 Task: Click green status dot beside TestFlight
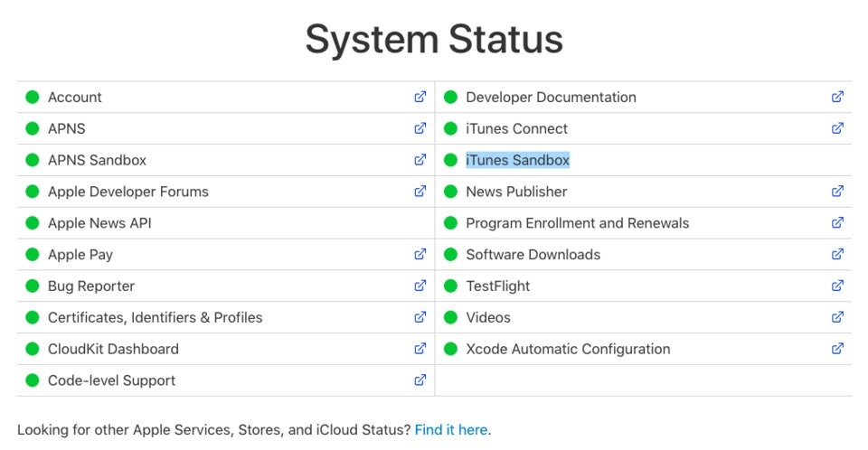coord(450,286)
